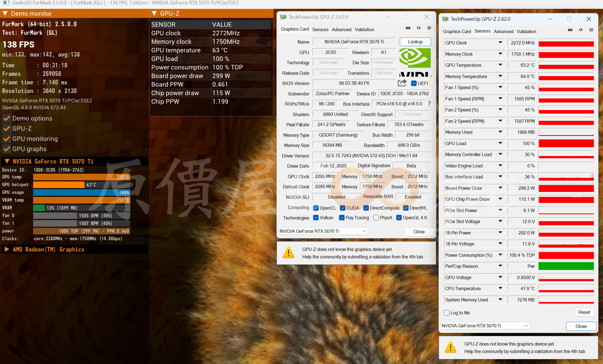Toggle the UEFI checkbox
The image size is (603, 364).
(414, 83)
